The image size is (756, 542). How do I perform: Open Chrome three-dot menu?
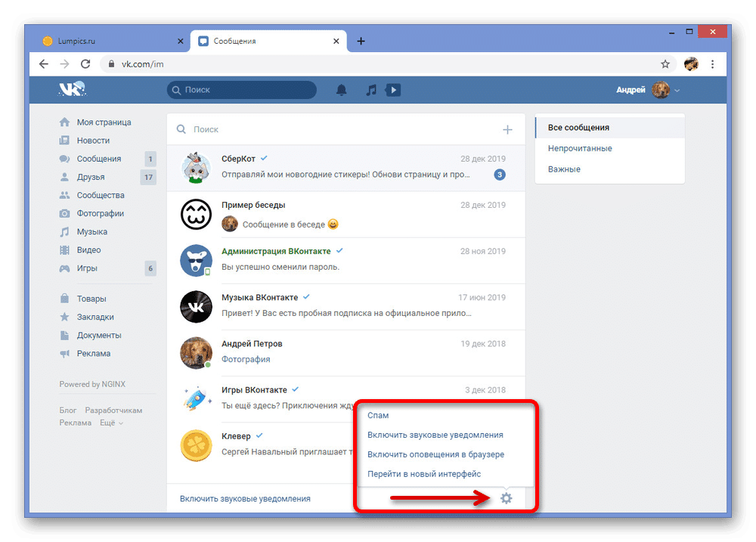tap(713, 64)
